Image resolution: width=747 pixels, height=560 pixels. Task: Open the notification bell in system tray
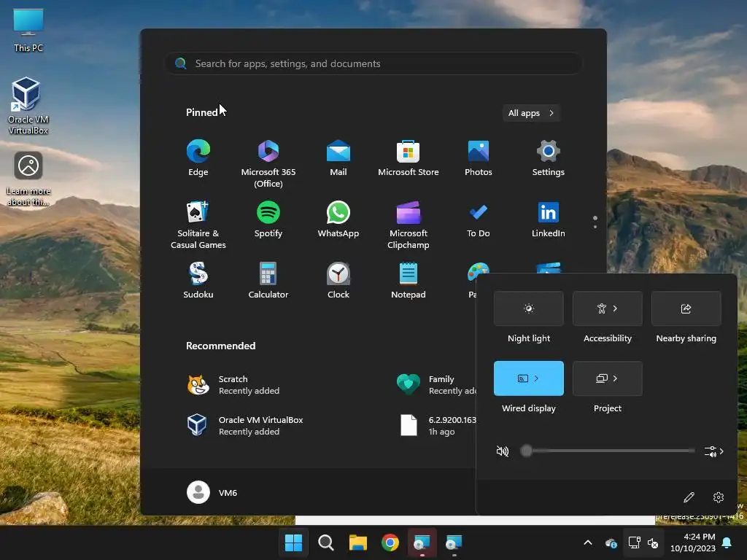727,542
